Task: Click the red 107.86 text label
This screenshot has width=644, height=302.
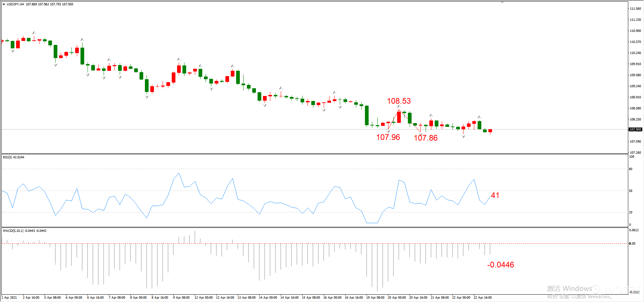Action: [x=426, y=138]
